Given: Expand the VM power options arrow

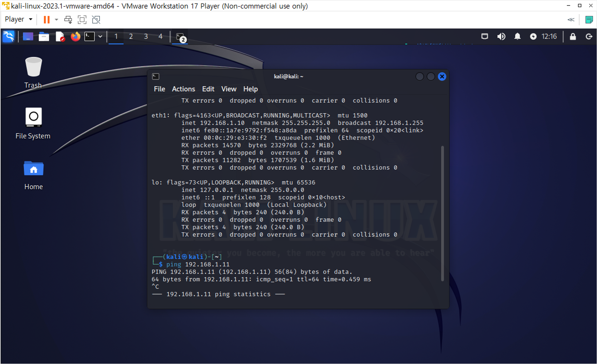Looking at the screenshot, I should 56,20.
